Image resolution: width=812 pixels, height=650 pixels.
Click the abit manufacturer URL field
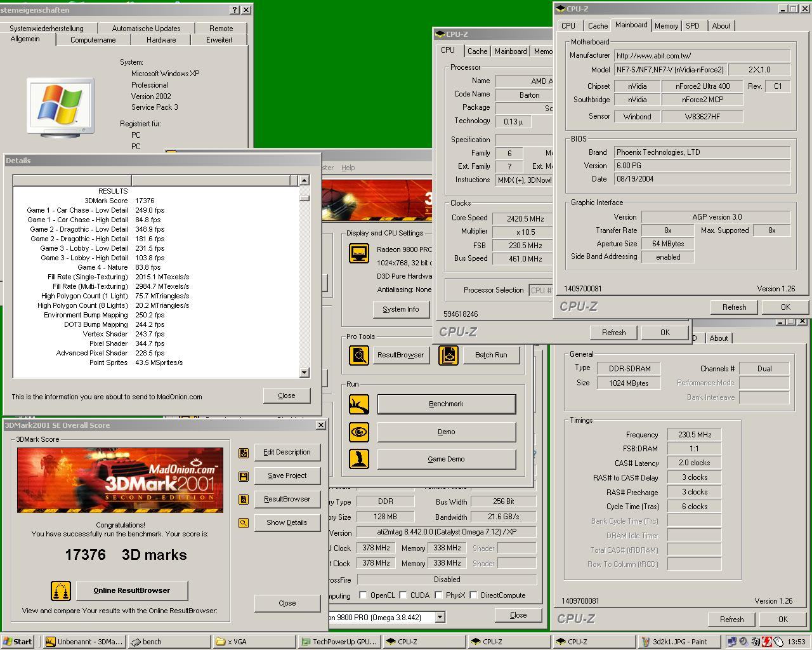702,56
